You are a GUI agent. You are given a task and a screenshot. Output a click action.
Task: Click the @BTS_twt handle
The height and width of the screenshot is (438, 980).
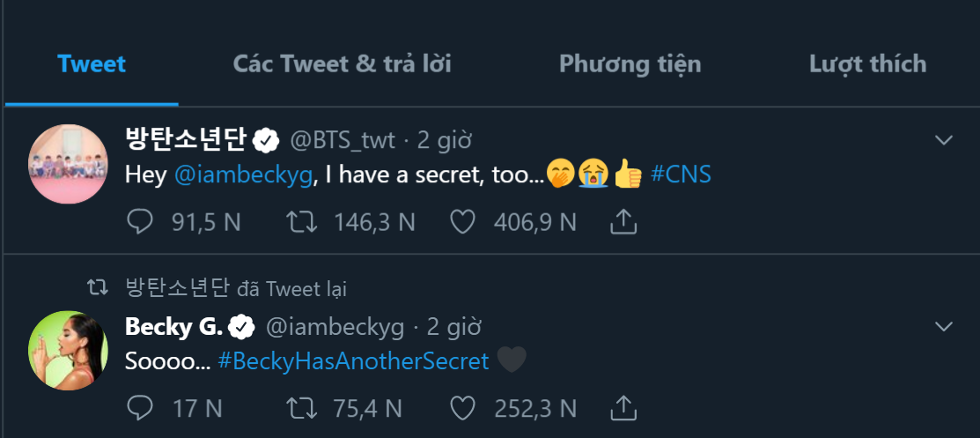pyautogui.click(x=343, y=139)
